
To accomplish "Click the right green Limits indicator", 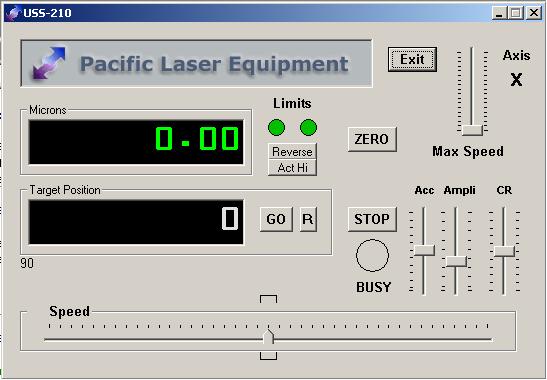I will coord(308,127).
